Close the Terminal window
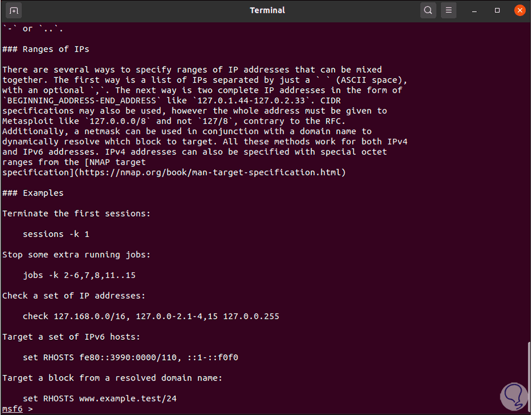 [519, 10]
